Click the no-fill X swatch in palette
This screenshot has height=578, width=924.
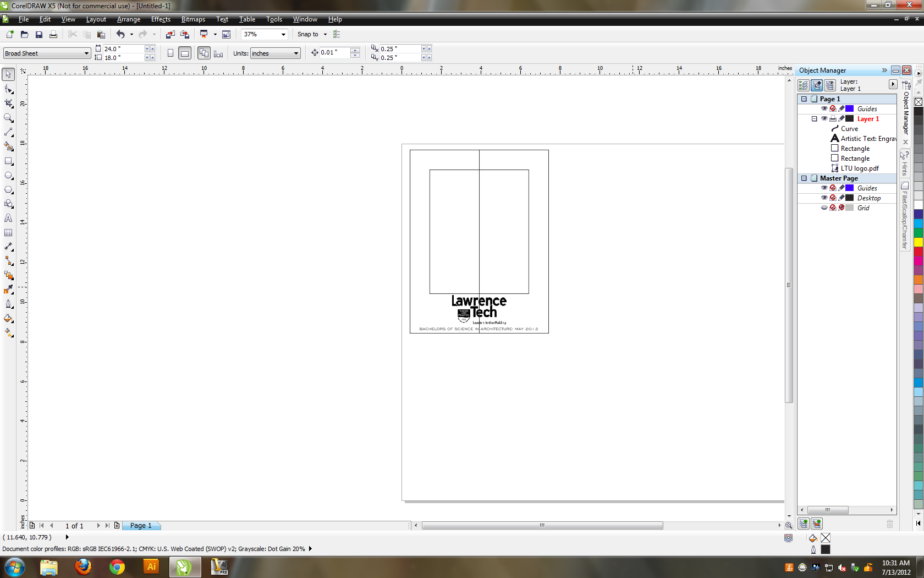[919, 102]
